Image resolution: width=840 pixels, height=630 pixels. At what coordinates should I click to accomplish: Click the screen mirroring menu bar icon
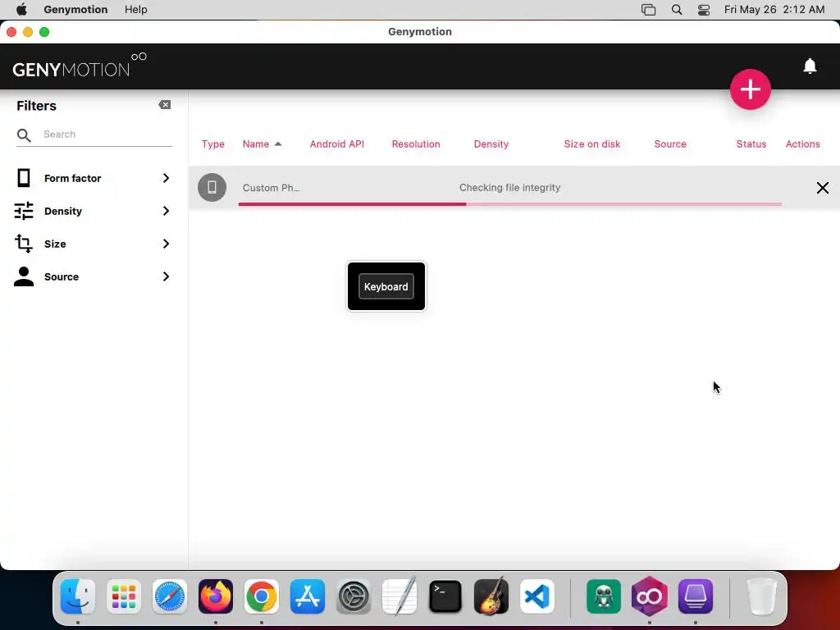point(648,10)
